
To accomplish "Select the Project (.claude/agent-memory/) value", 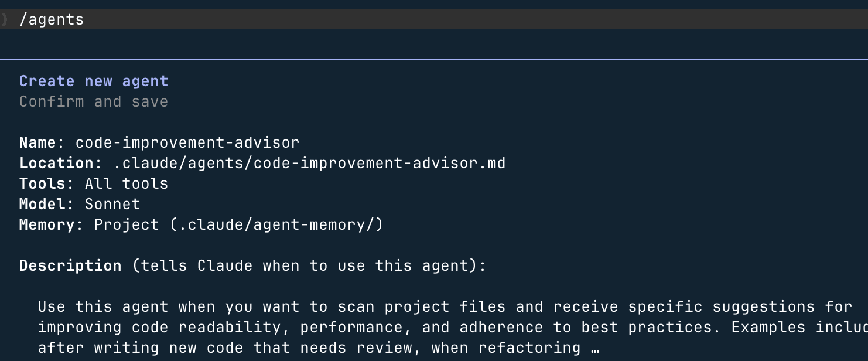I will click(239, 224).
